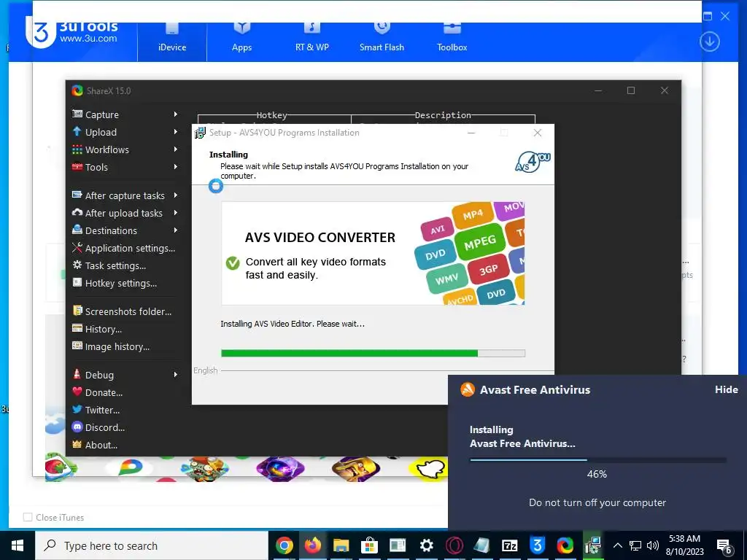Click the Donate heart icon

coord(77,392)
